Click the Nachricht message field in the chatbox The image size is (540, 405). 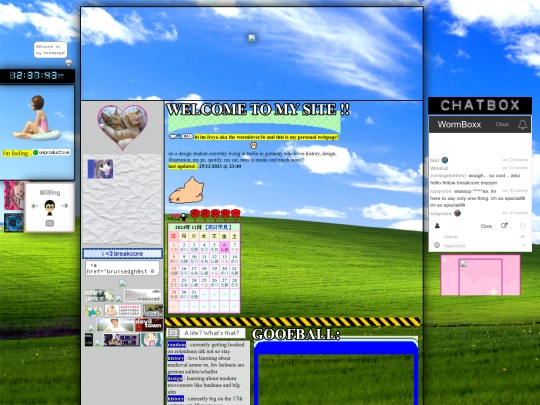[480, 246]
